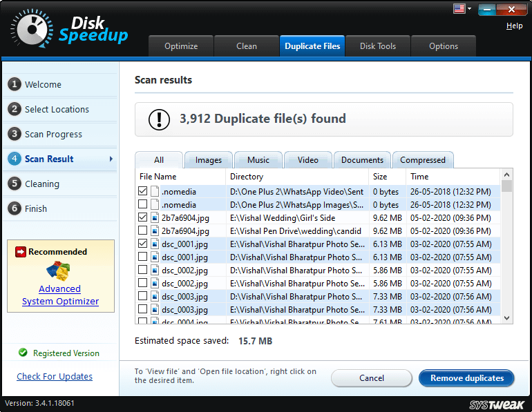This screenshot has height=412, width=532.
Task: Click image icon of dsc_0002.jpg on D: drive
Action: [155, 270]
